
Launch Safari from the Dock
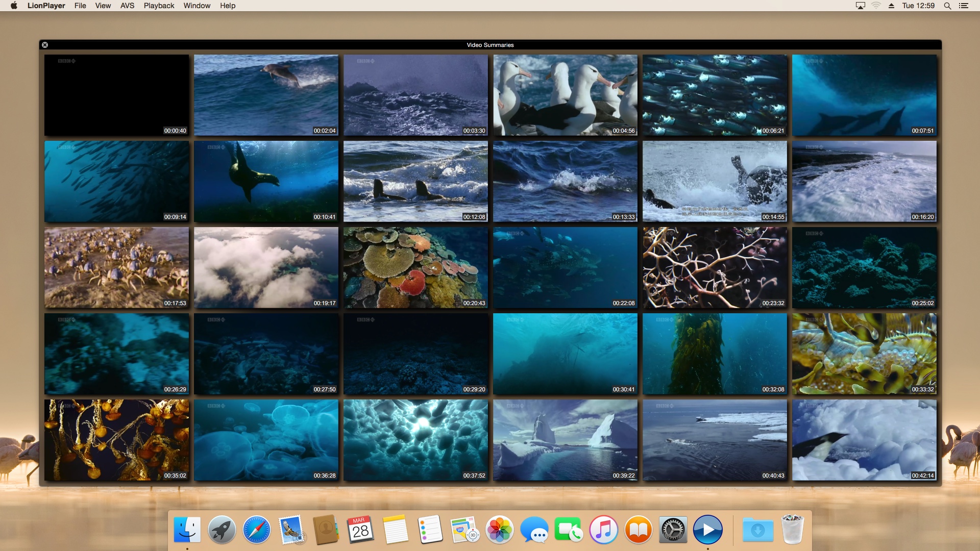click(x=257, y=530)
